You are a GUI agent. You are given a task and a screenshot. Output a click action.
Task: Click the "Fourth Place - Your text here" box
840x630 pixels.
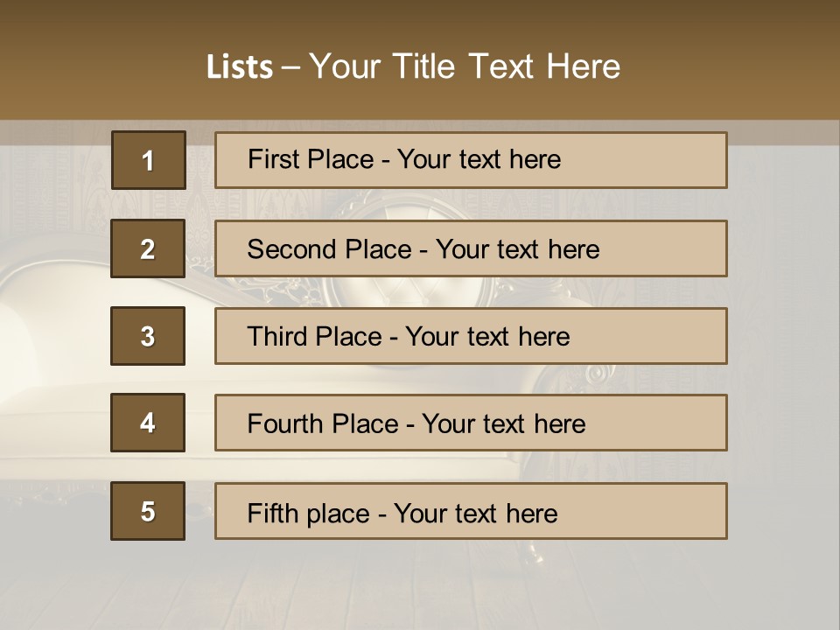coord(471,423)
